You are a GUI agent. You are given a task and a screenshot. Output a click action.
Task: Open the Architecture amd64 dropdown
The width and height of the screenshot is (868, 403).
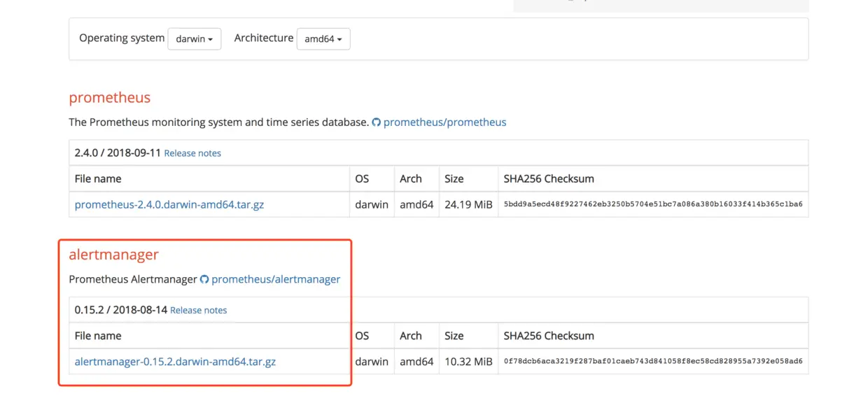coord(323,39)
